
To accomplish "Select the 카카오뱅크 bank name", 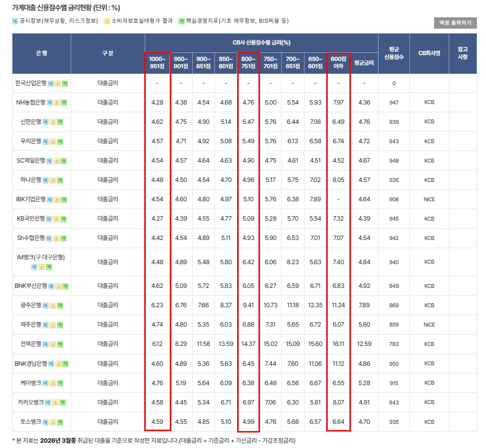I will pyautogui.click(x=30, y=402).
